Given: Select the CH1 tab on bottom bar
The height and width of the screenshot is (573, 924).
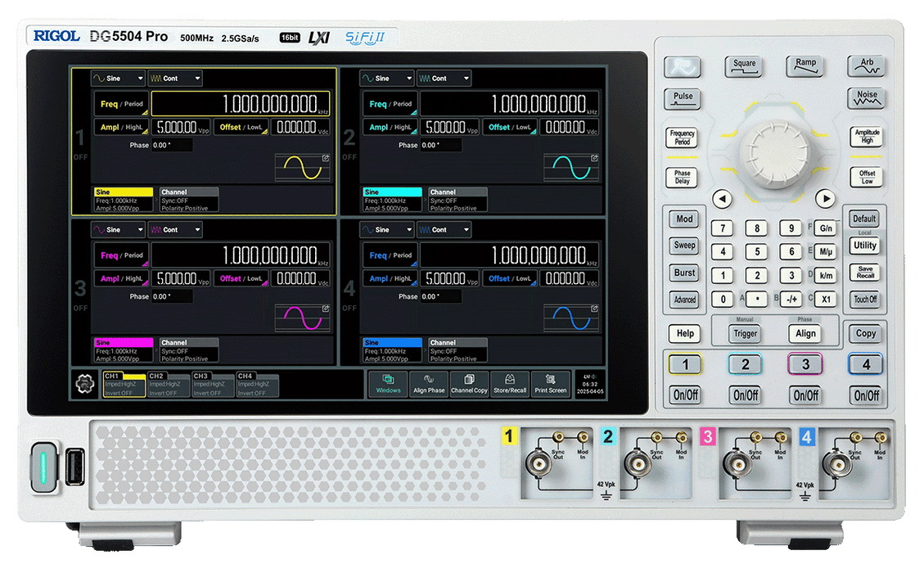Looking at the screenshot, I should click(124, 385).
